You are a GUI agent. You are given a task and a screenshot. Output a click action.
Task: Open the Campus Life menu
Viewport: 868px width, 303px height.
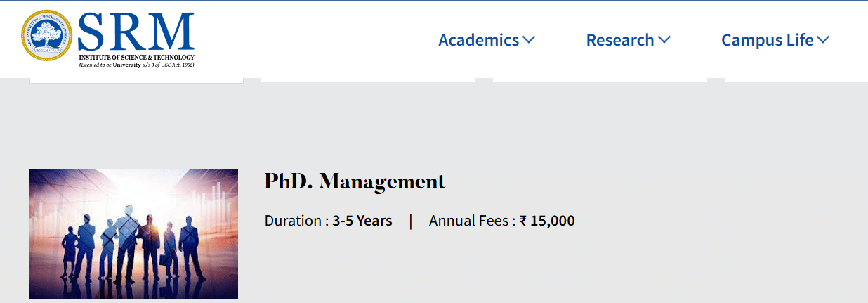pos(767,40)
